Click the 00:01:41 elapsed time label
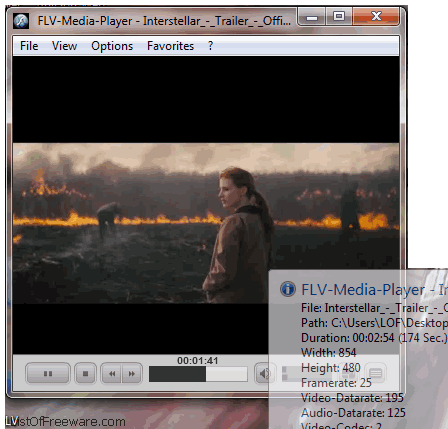 click(x=198, y=361)
